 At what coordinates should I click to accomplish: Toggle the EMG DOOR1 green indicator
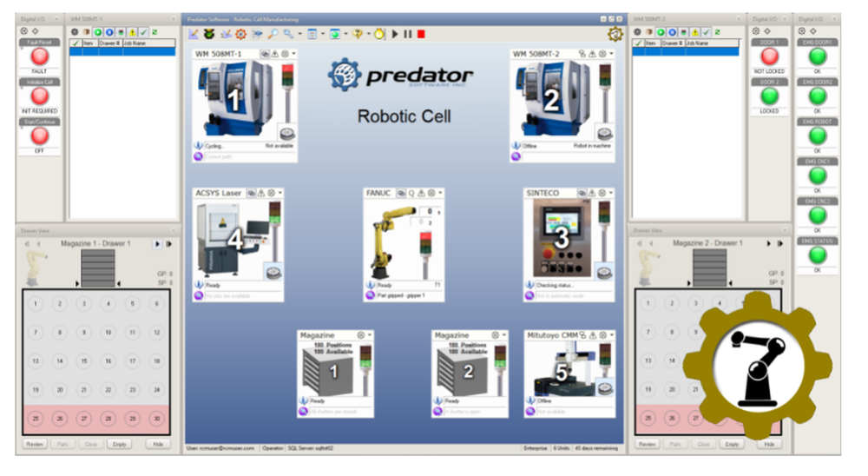(x=818, y=56)
